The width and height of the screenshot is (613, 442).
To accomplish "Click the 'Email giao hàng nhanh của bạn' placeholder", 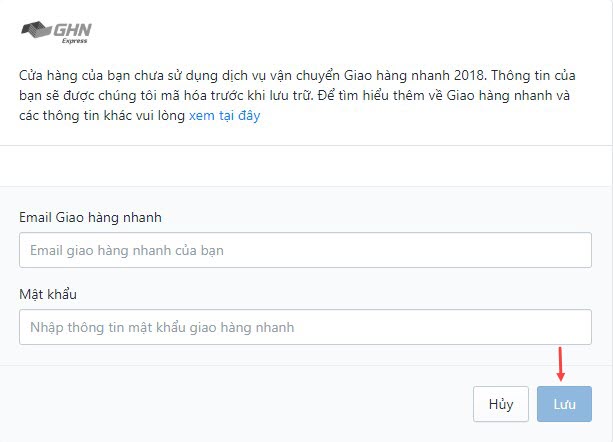I will (127, 251).
